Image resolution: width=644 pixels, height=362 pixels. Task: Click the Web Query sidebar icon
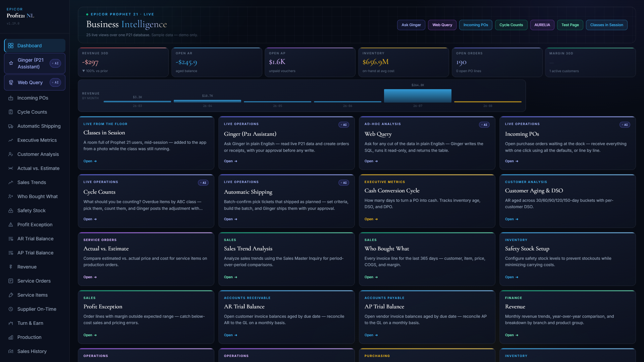pyautogui.click(x=11, y=82)
